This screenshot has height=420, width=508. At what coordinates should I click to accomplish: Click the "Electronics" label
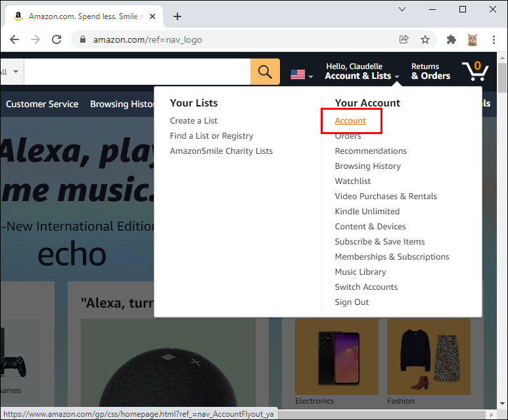click(314, 401)
